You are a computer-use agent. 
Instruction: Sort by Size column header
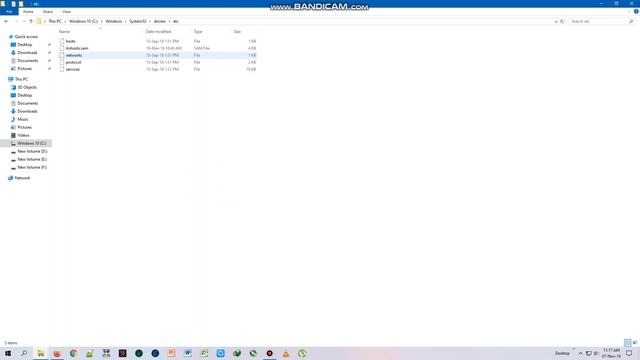point(237,31)
